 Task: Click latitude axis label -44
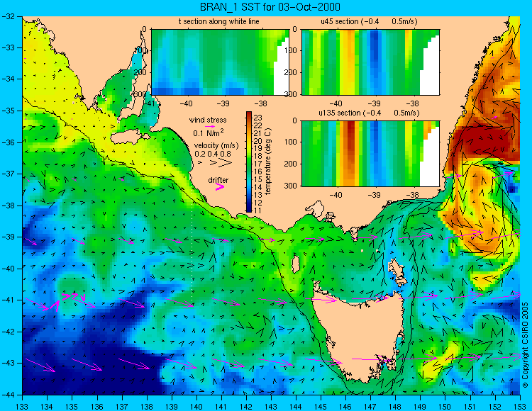(8, 395)
